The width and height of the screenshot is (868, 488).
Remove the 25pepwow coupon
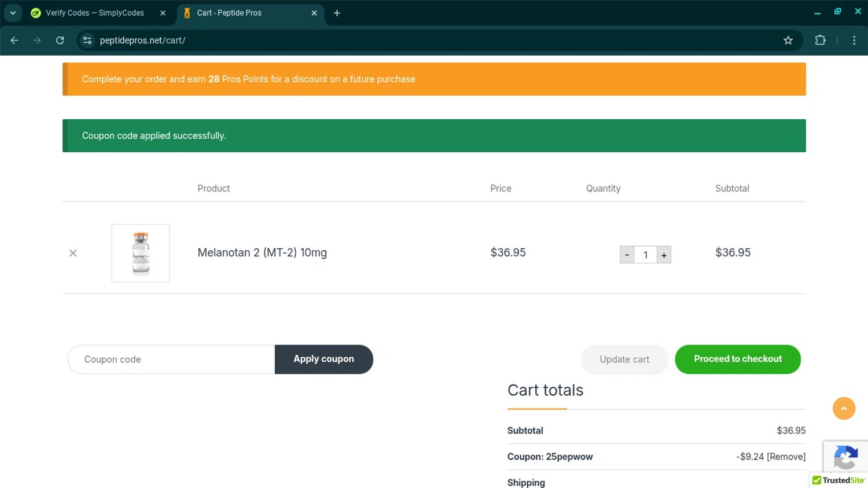786,457
